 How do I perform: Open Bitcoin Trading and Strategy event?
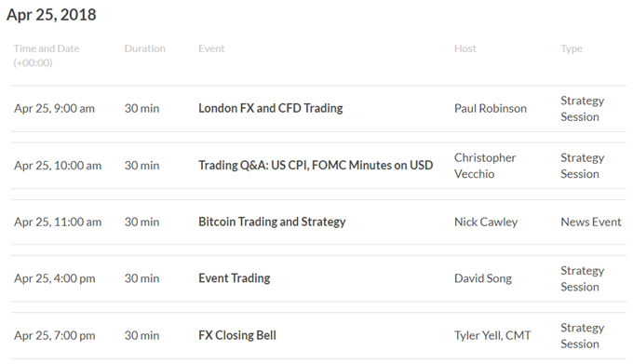pos(272,222)
